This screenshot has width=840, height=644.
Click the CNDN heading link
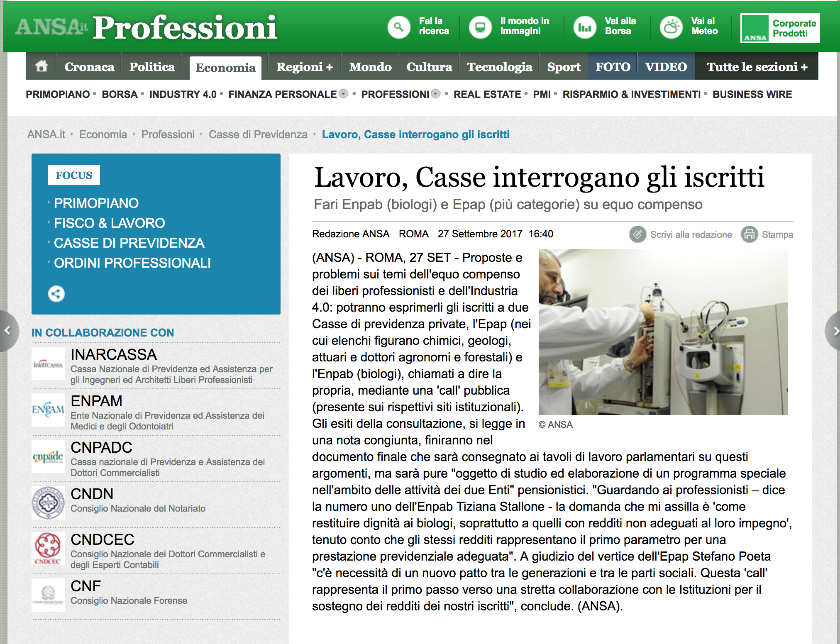point(92,494)
